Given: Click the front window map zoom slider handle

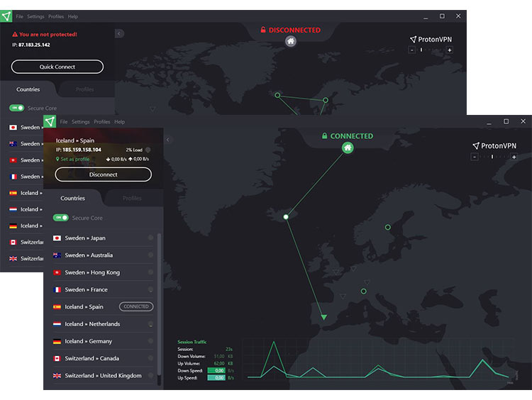Looking at the screenshot, I should click(492, 157).
